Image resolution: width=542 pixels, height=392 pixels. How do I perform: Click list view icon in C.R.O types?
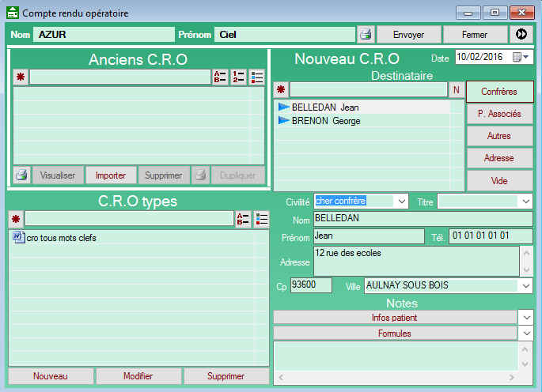pyautogui.click(x=260, y=219)
